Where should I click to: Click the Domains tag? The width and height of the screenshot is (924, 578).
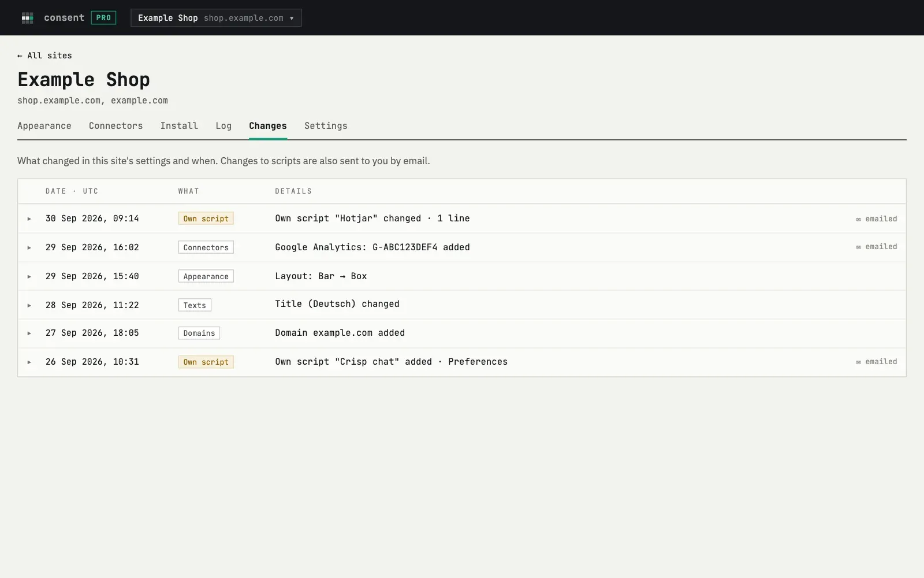(199, 333)
